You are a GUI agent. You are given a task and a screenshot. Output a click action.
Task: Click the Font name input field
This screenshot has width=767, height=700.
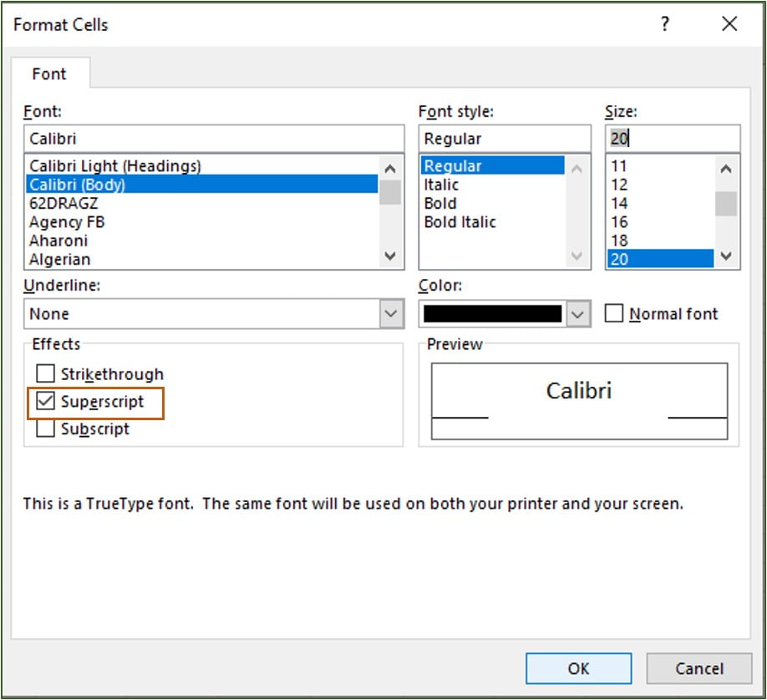click(x=214, y=139)
